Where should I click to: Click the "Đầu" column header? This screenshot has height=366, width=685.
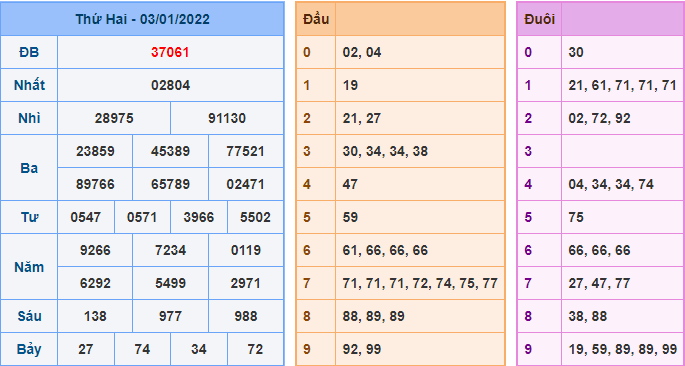[x=316, y=19]
